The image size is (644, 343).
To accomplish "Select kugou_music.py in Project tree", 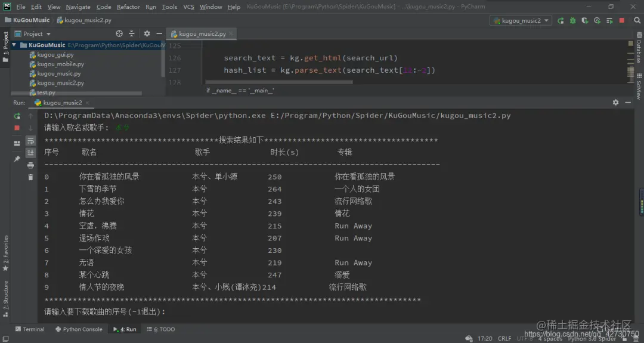I will point(55,73).
